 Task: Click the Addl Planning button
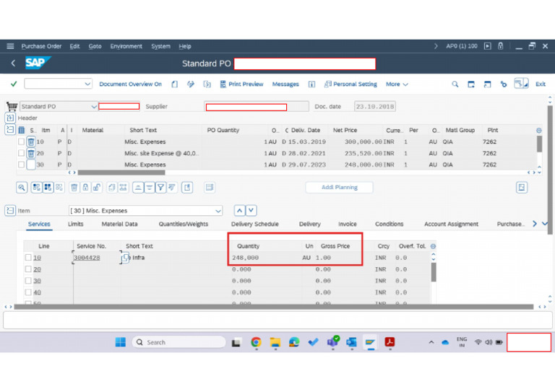[339, 188]
